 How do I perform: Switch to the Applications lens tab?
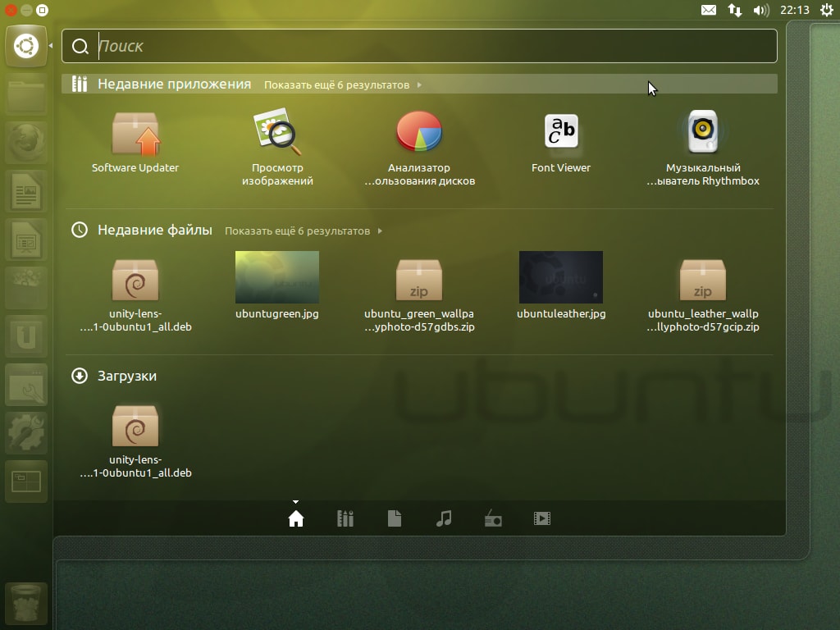point(345,518)
